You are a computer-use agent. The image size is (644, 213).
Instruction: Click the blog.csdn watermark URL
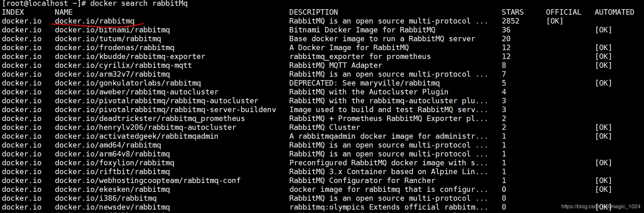601,207
